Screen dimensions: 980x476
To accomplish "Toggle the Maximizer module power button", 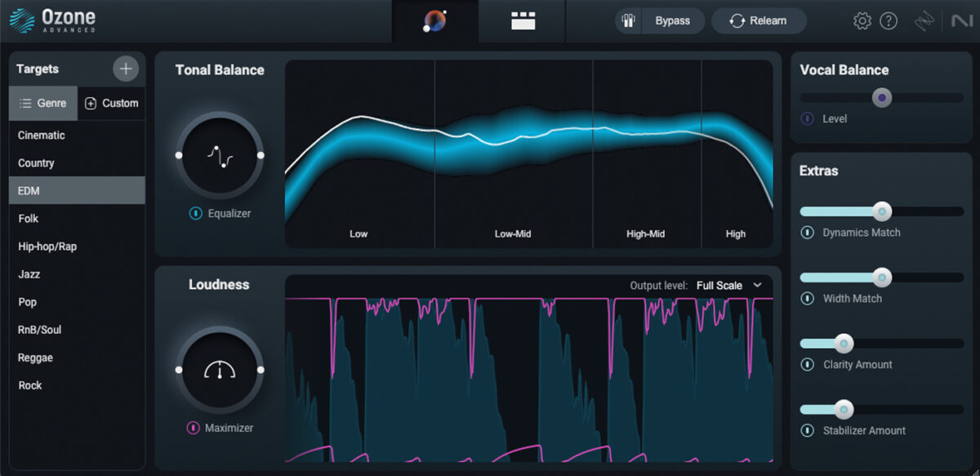I will point(194,428).
